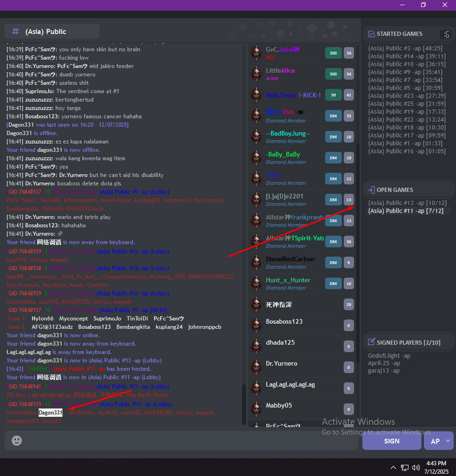Click the avatar of LittleAlice
Screen dimensions: 456x476
[257, 74]
